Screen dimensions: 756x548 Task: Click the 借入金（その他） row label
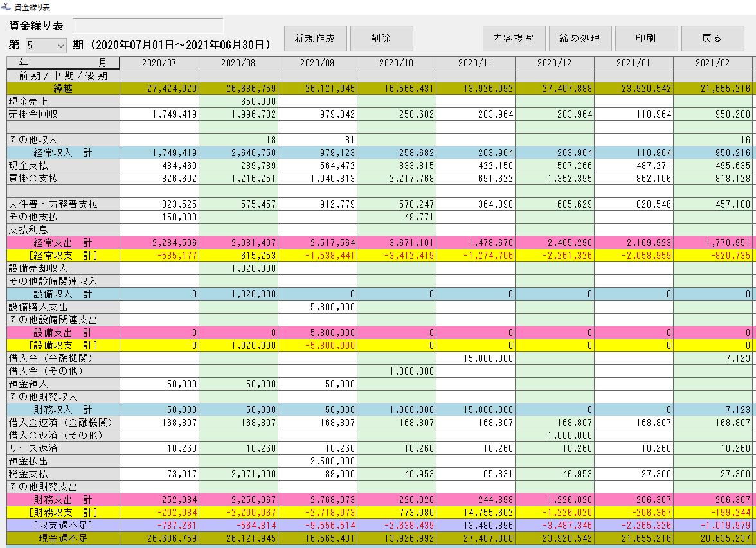pyautogui.click(x=63, y=371)
